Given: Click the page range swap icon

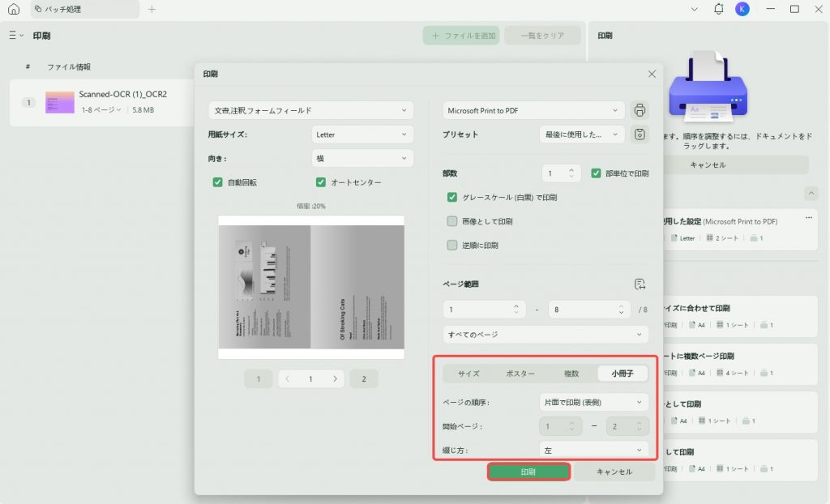Looking at the screenshot, I should click(640, 284).
